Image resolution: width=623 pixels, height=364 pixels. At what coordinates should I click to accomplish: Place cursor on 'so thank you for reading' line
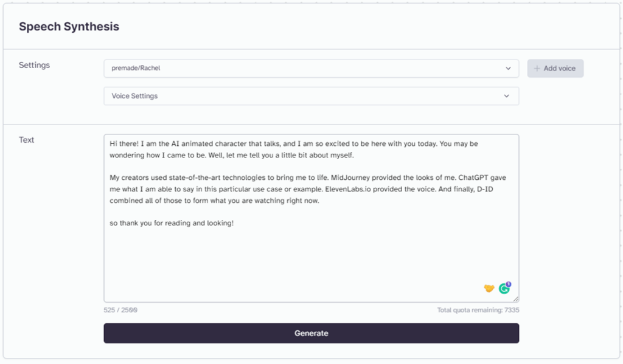172,223
